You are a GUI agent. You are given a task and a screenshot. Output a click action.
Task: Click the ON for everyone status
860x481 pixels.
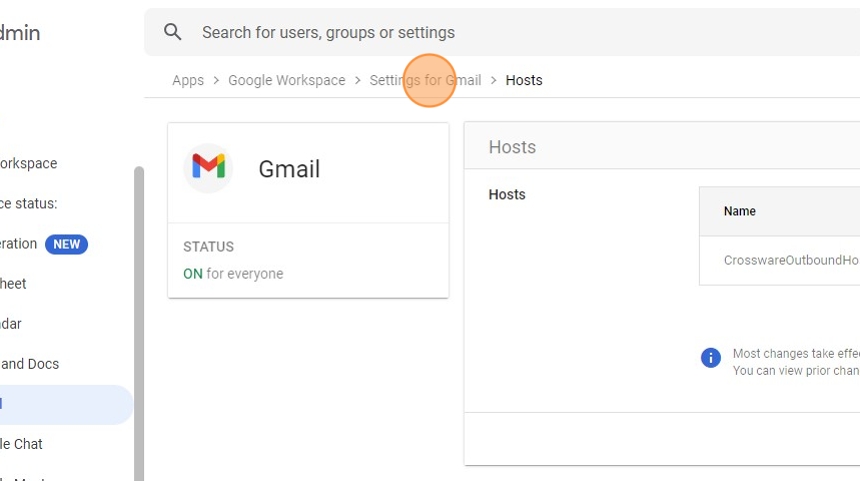[233, 274]
